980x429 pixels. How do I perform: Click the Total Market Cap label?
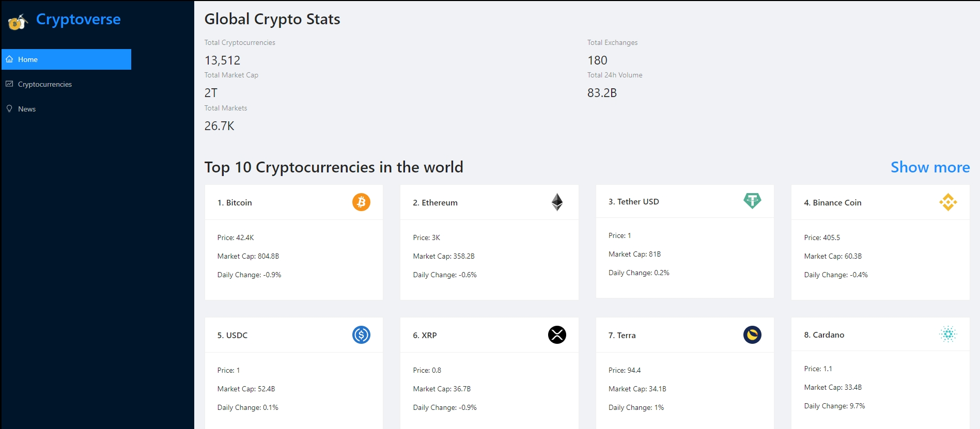(x=231, y=75)
